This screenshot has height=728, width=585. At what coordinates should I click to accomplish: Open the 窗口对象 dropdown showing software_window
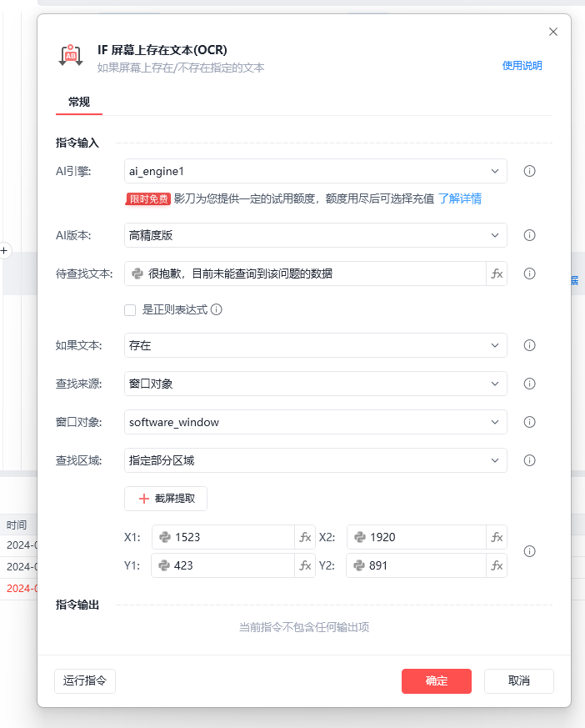click(x=316, y=422)
